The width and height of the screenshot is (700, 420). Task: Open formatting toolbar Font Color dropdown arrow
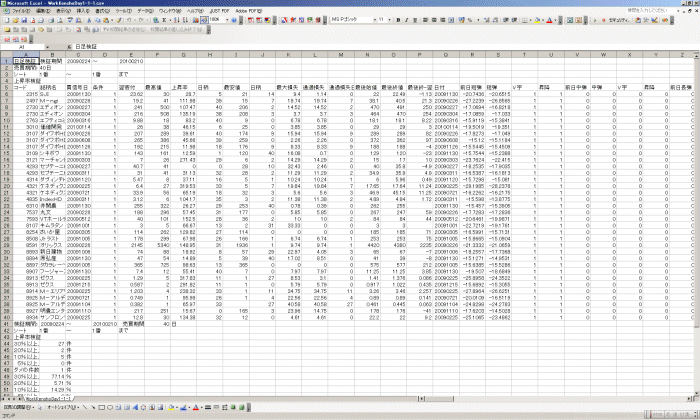[555, 20]
